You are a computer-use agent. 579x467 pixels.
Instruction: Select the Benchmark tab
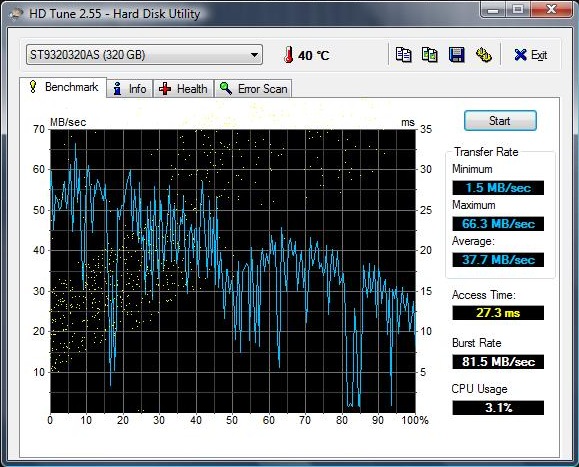point(63,87)
